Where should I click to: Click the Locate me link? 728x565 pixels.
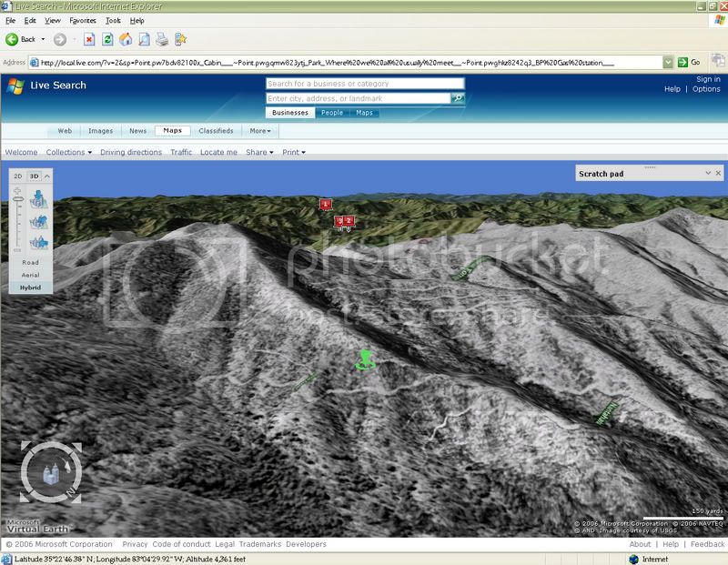coord(218,152)
